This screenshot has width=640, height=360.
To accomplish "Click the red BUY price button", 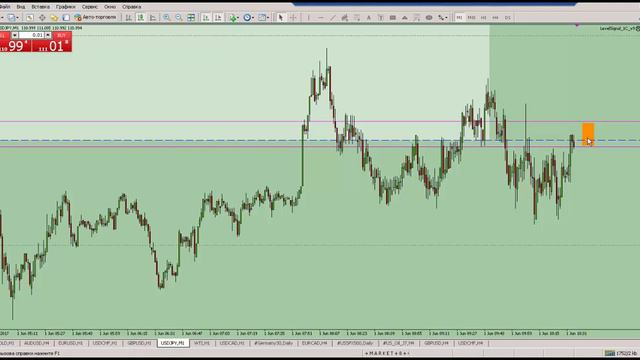I will (52, 46).
